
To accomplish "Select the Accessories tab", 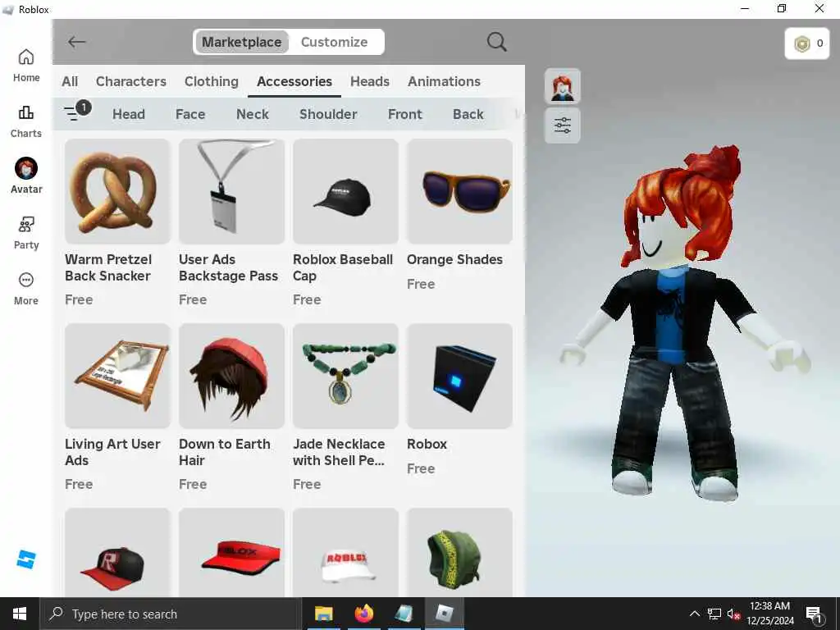I will click(x=294, y=81).
